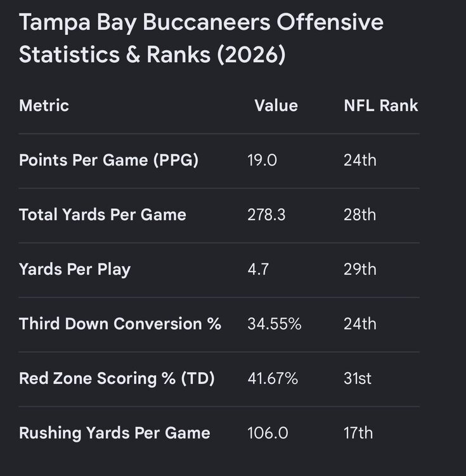Click the 4.7 yards per play value

point(258,269)
